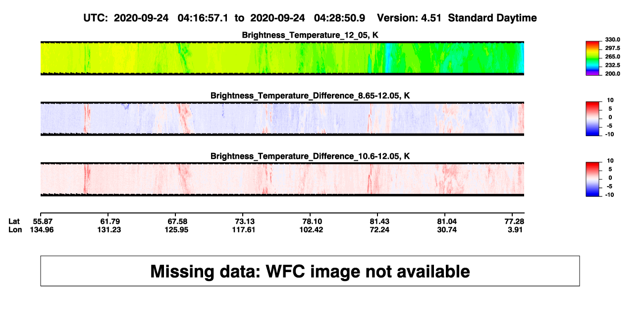Click the 330.0 colorbar label
Screen dimensions: 644x330
(x=613, y=40)
